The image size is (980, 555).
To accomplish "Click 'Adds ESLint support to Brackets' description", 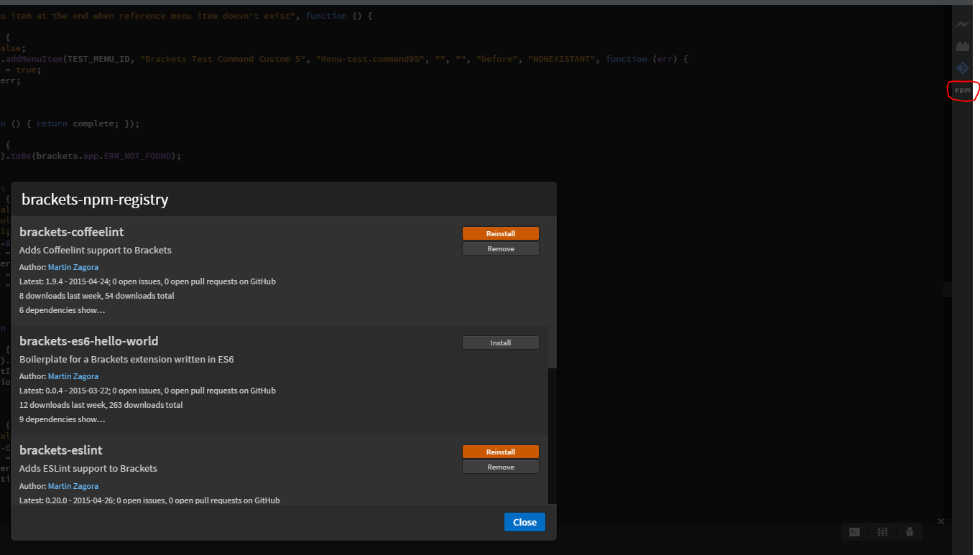I will pos(88,468).
